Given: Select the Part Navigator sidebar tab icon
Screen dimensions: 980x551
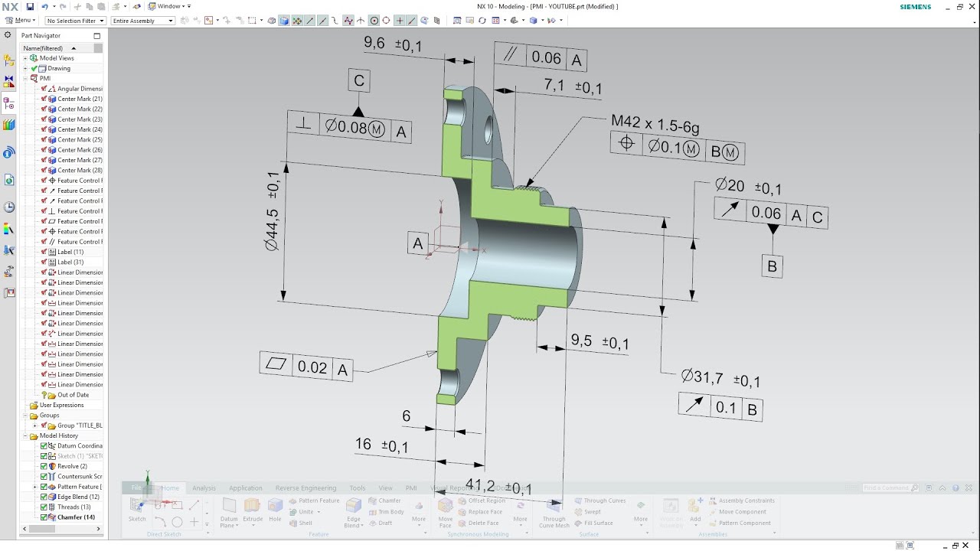Looking at the screenshot, I should [x=9, y=103].
